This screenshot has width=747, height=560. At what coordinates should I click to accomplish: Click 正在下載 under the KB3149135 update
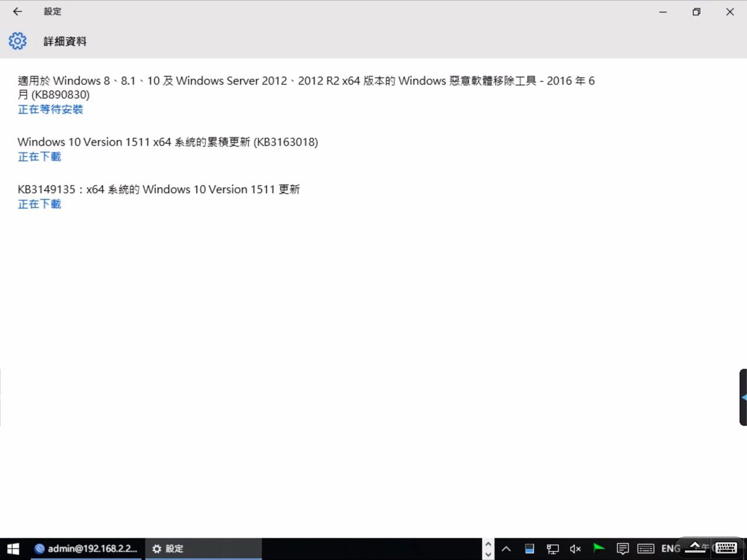[x=39, y=204]
